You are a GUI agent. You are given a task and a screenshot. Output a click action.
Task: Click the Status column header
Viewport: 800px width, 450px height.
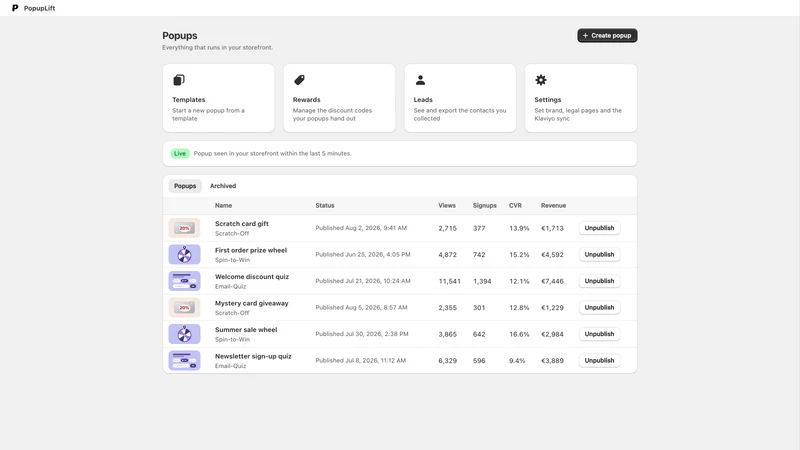point(324,206)
